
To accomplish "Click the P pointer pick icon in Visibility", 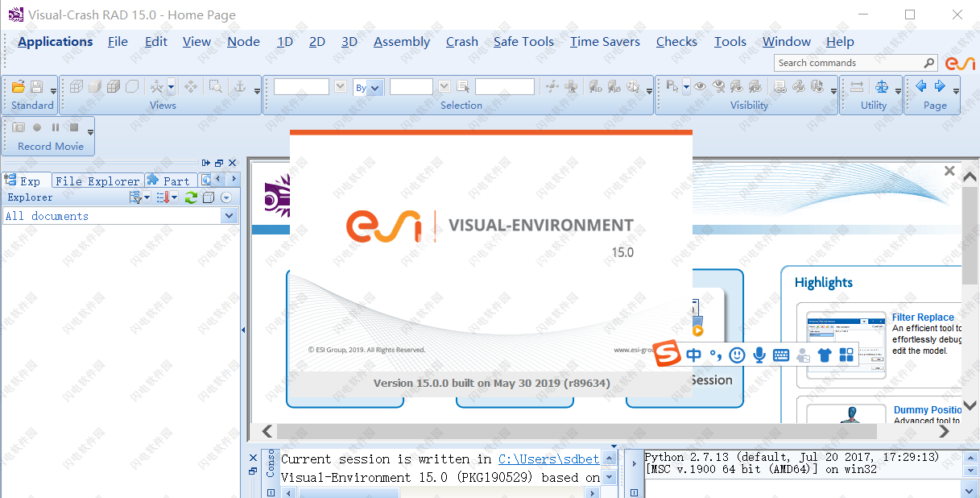I will pos(673,86).
